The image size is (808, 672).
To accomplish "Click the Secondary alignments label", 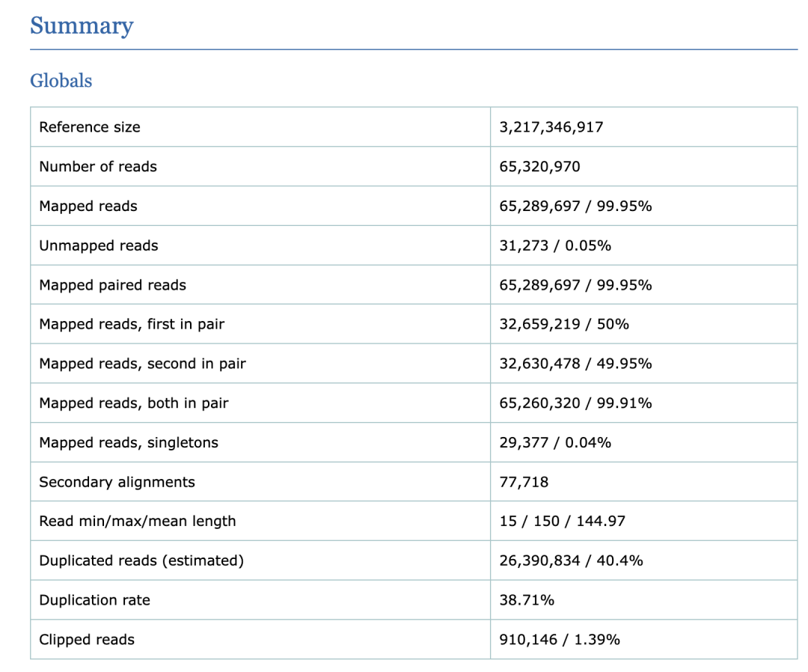I will [x=117, y=482].
